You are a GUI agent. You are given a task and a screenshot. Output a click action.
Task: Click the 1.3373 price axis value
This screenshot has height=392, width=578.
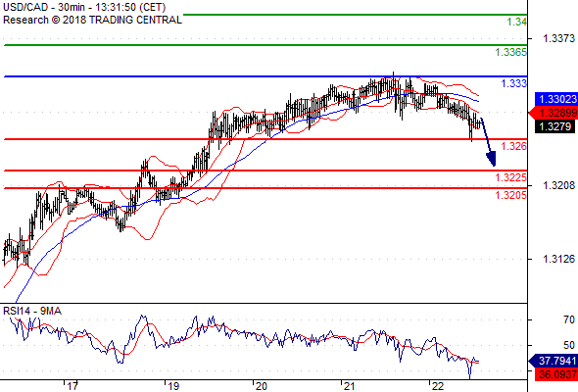(558, 38)
